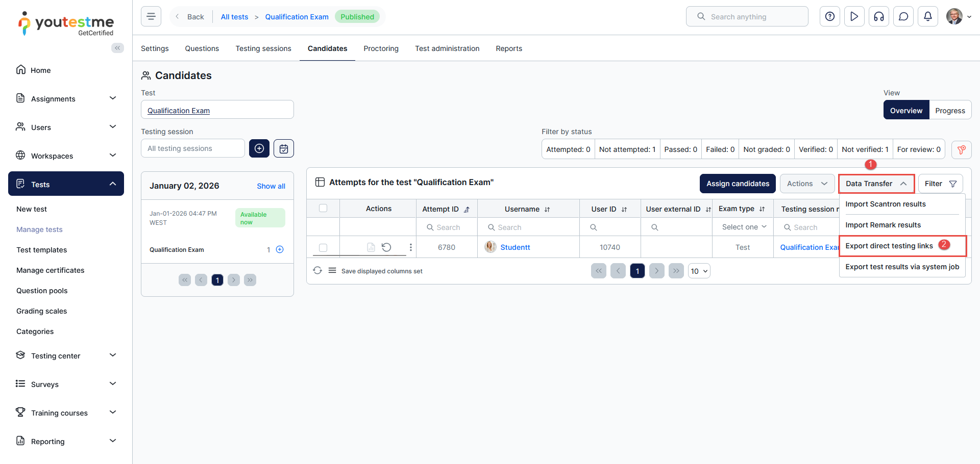Select Export direct testing links
The image size is (980, 464).
(889, 246)
